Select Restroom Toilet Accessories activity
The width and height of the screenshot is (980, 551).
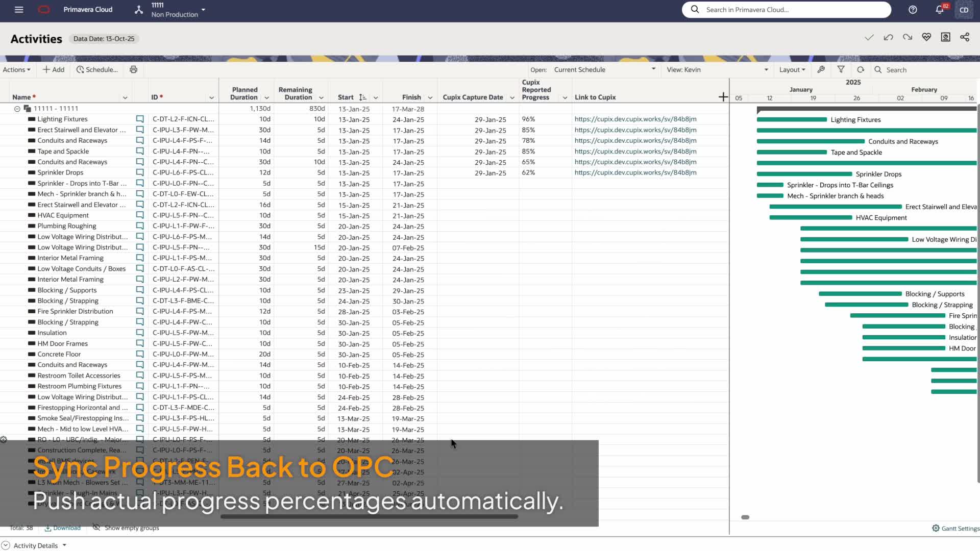click(x=79, y=375)
